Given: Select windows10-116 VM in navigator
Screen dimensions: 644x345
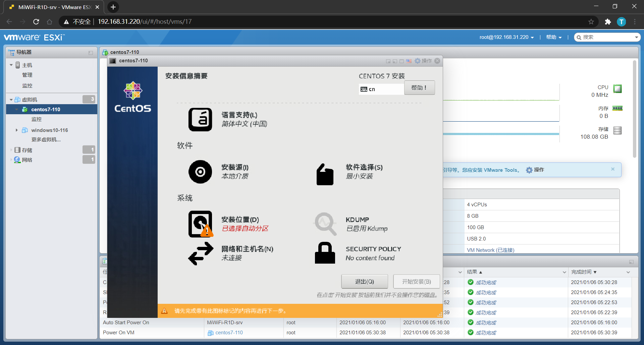Looking at the screenshot, I should click(x=49, y=130).
